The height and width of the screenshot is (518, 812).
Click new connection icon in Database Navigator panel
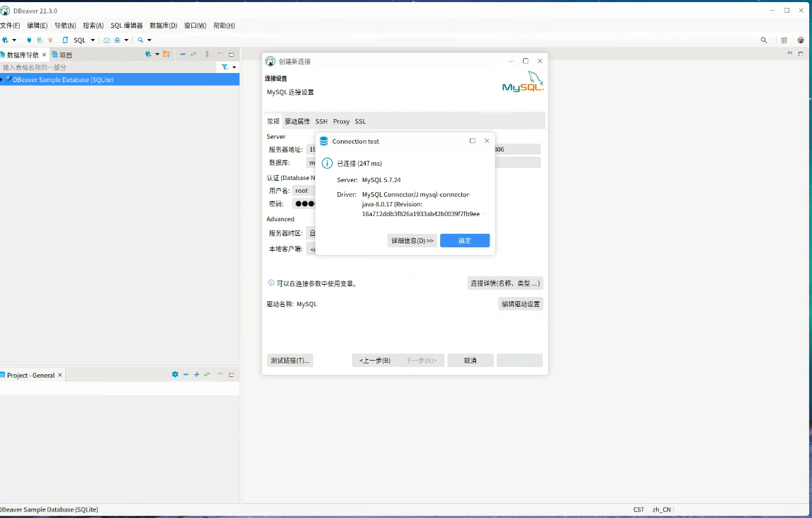pyautogui.click(x=149, y=54)
